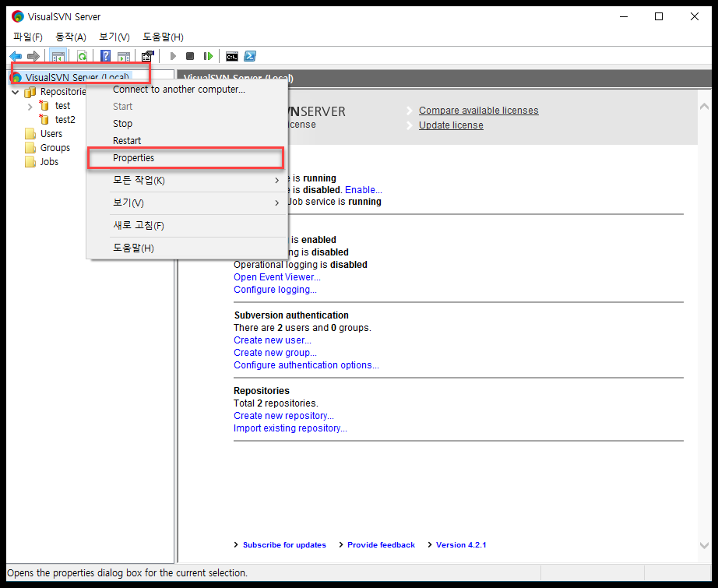
Task: Select test2 in the tree
Action: click(x=65, y=119)
